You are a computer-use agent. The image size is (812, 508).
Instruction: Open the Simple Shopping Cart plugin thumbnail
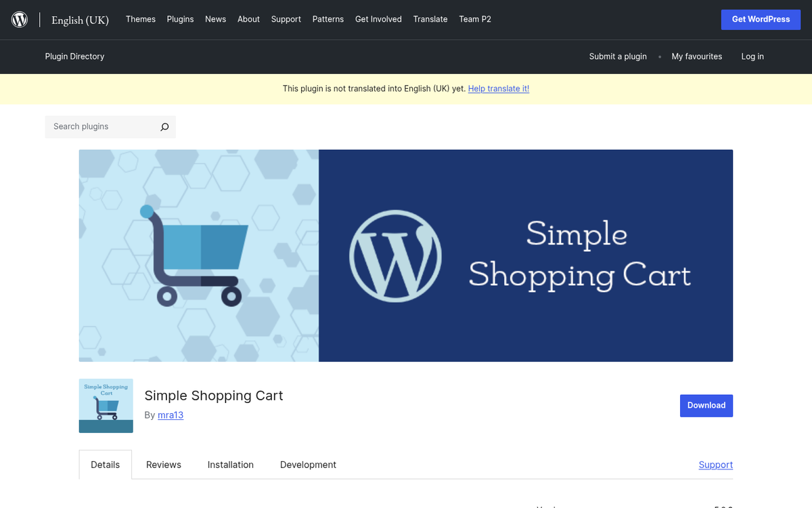(x=106, y=406)
